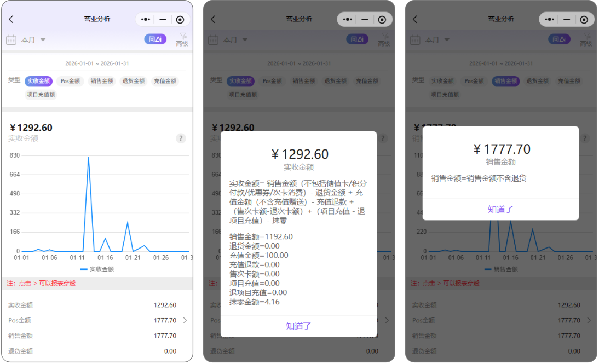Switch to 销售金额 type chip in left screen
This screenshot has height=364, width=599.
(101, 81)
